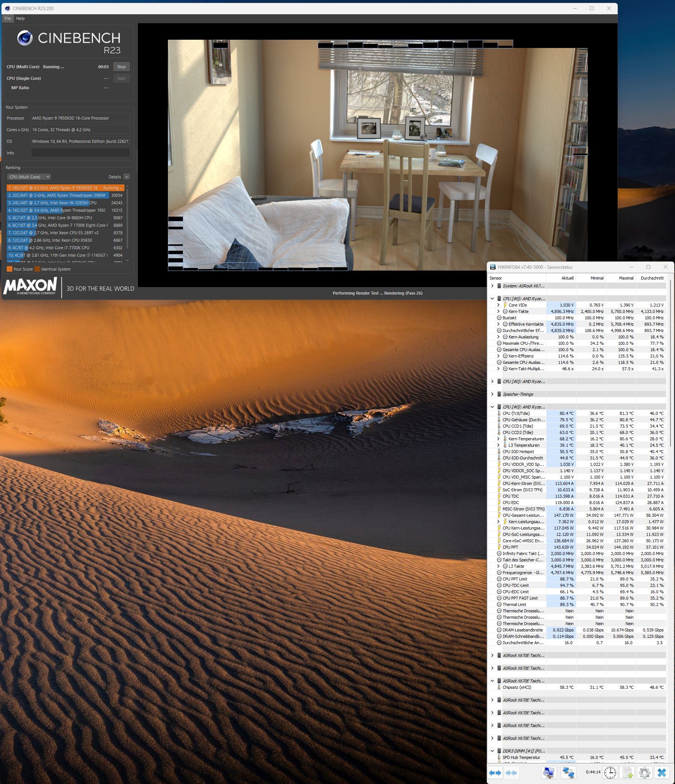This screenshot has height=784, width=675.
Task: Expand the Kern-Temperaturen row
Action: 498,439
